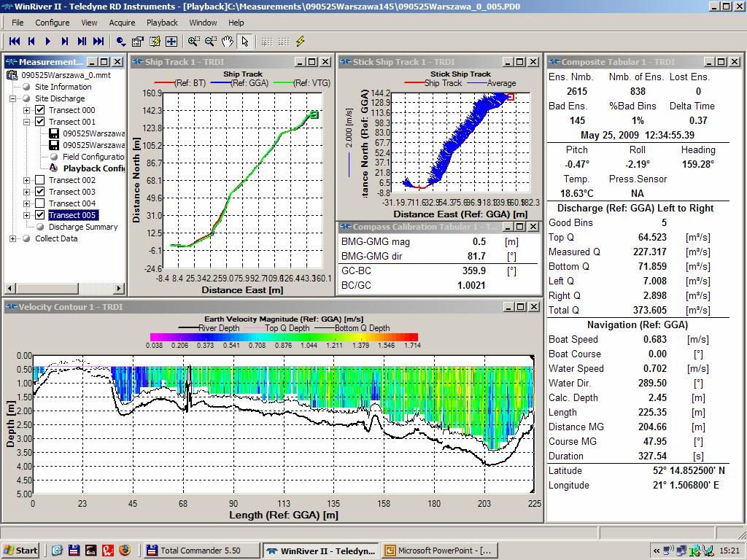Switch to Total Commander 5.50 taskbar button
The height and width of the screenshot is (560, 747).
click(202, 551)
